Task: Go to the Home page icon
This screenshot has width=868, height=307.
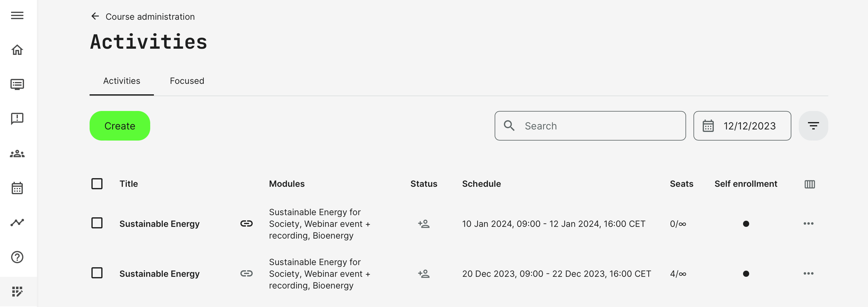Action: (x=17, y=50)
